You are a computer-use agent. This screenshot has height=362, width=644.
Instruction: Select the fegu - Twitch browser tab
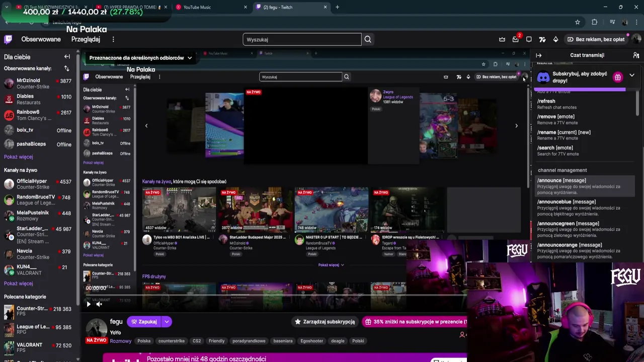[x=292, y=7]
